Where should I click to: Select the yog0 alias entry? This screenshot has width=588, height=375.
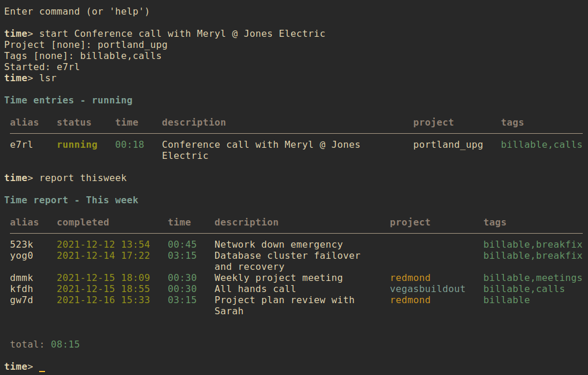click(x=22, y=256)
